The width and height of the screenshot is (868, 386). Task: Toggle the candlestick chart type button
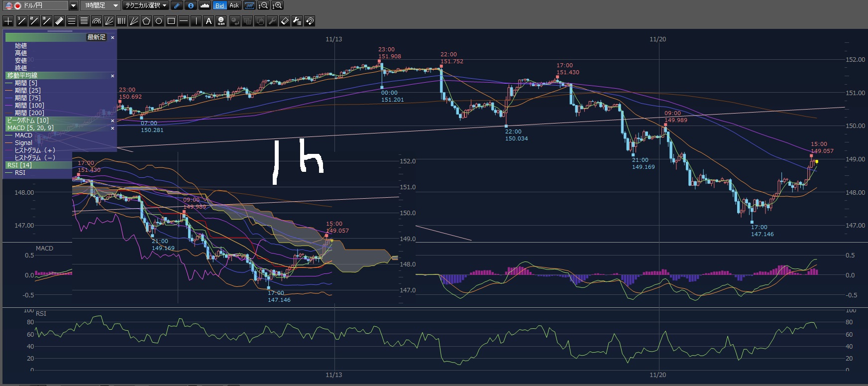point(249,5)
